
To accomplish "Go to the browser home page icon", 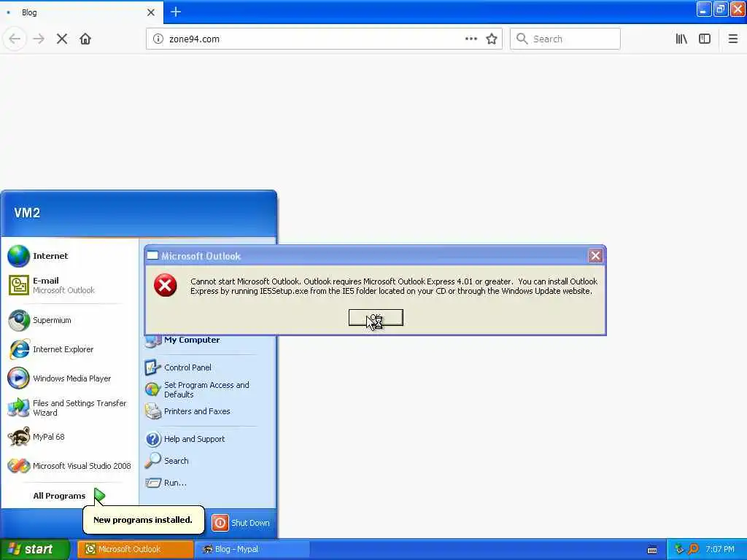I will point(85,39).
